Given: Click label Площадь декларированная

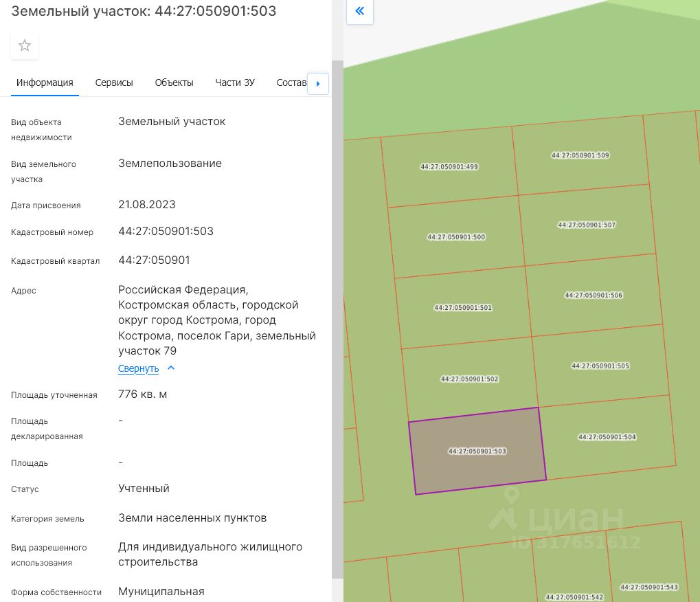Looking at the screenshot, I should pos(47,429).
